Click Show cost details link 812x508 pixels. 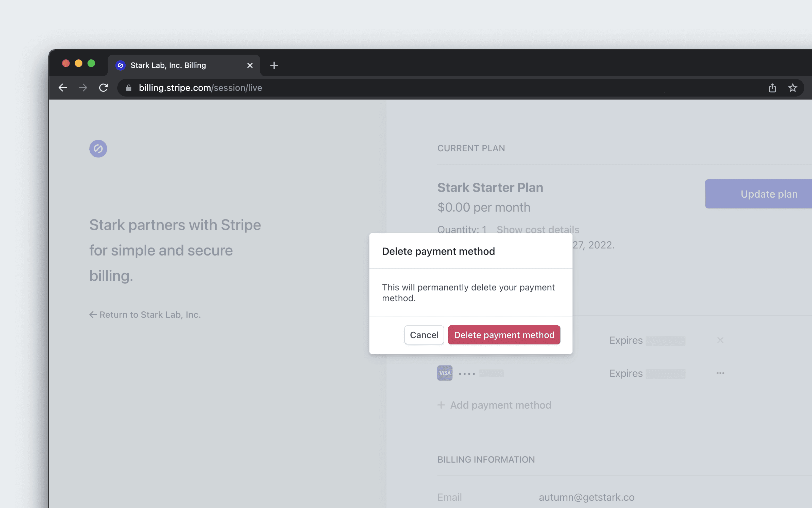pos(538,229)
